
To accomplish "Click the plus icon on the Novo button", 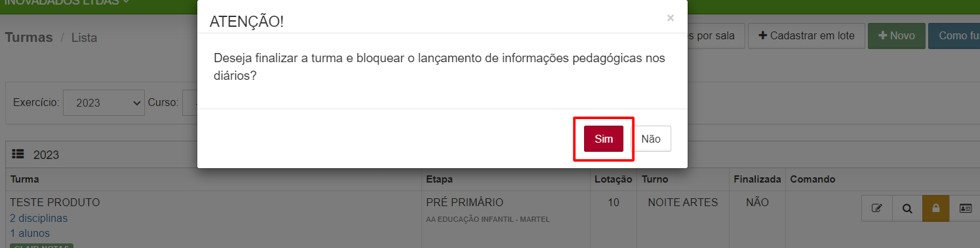I will click(882, 36).
